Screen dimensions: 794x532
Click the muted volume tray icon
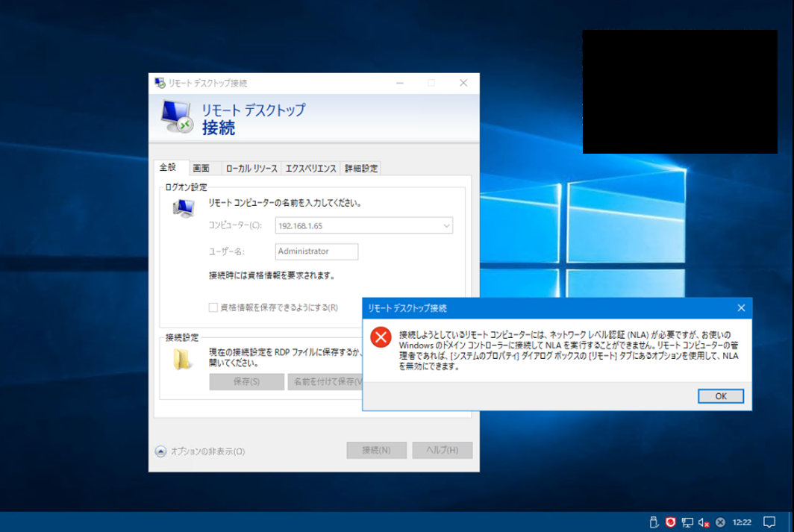click(704, 522)
